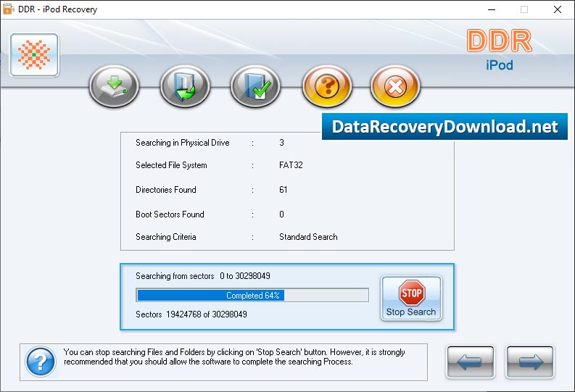Image resolution: width=575 pixels, height=392 pixels.
Task: Click the 'DDR - iPod Recovery' window title
Action: pyautogui.click(x=57, y=9)
